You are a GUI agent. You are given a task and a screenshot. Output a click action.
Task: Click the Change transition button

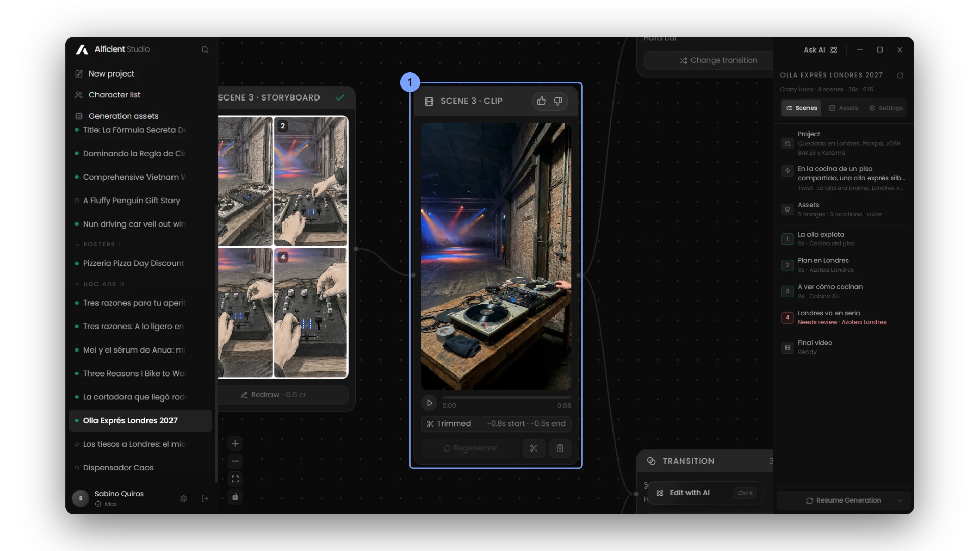(708, 60)
